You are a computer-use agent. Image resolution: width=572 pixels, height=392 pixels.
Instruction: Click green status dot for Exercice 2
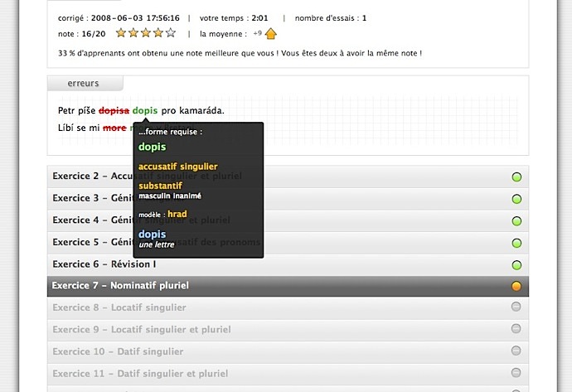click(516, 177)
